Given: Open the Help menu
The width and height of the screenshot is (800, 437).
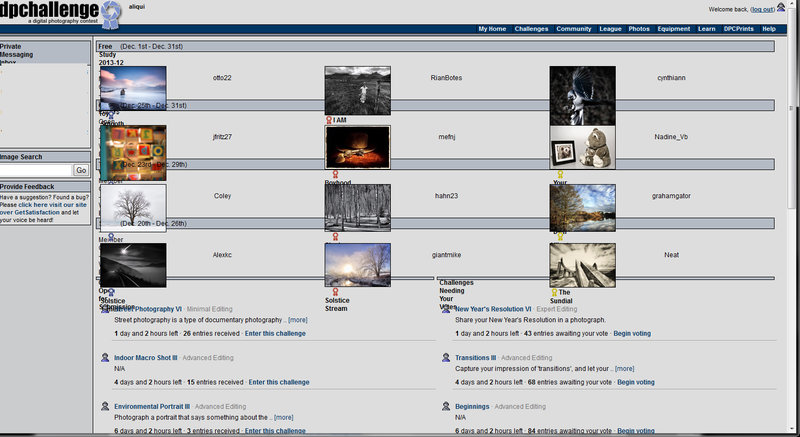Looking at the screenshot, I should pos(769,29).
